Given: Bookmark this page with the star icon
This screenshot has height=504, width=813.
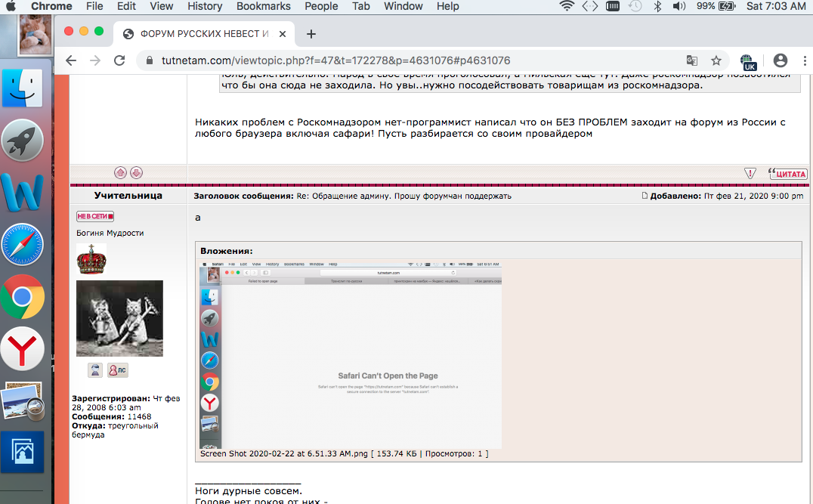Looking at the screenshot, I should (x=716, y=60).
